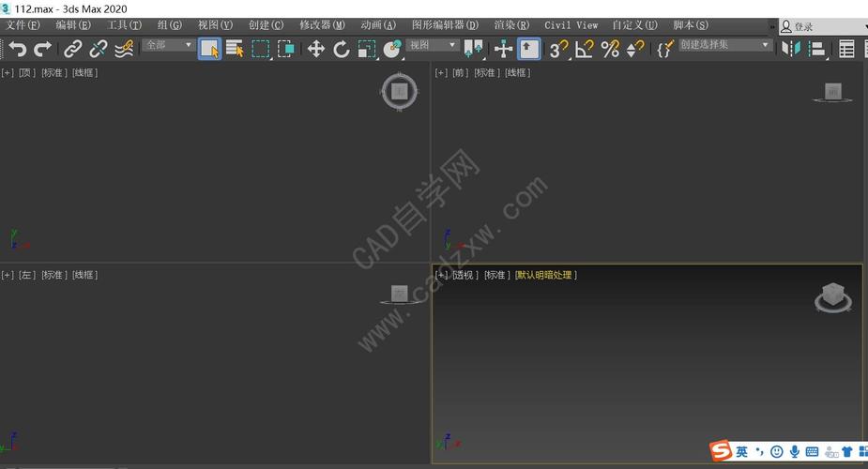Open the 创建(C) menu
This screenshot has width=868, height=469.
tap(266, 25)
